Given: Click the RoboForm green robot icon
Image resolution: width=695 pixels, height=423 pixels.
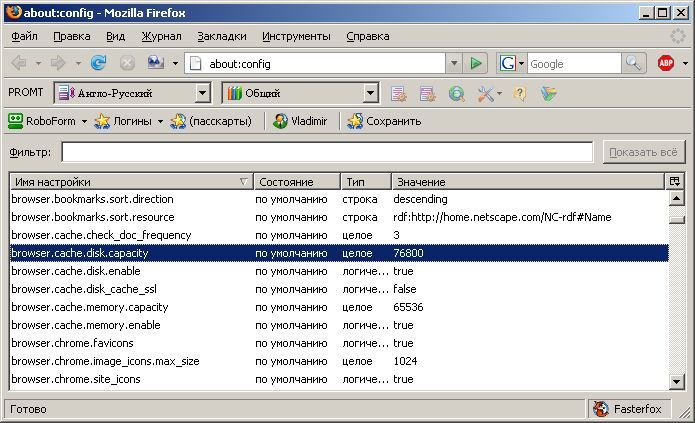Looking at the screenshot, I should click(x=16, y=121).
